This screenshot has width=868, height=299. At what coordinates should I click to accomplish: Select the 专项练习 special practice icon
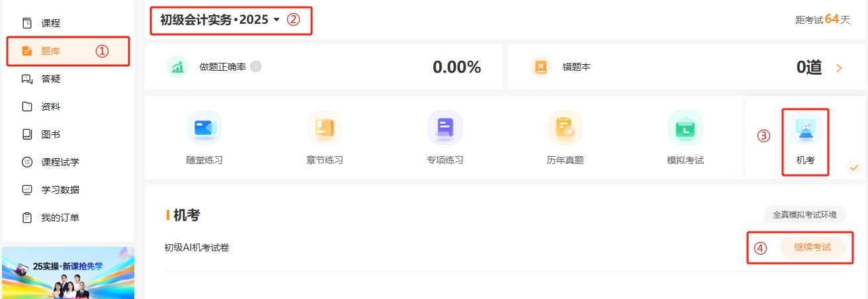pos(445,128)
